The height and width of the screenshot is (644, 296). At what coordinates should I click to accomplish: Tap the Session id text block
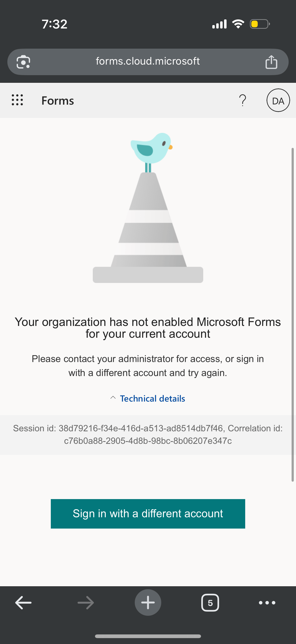pos(148,434)
